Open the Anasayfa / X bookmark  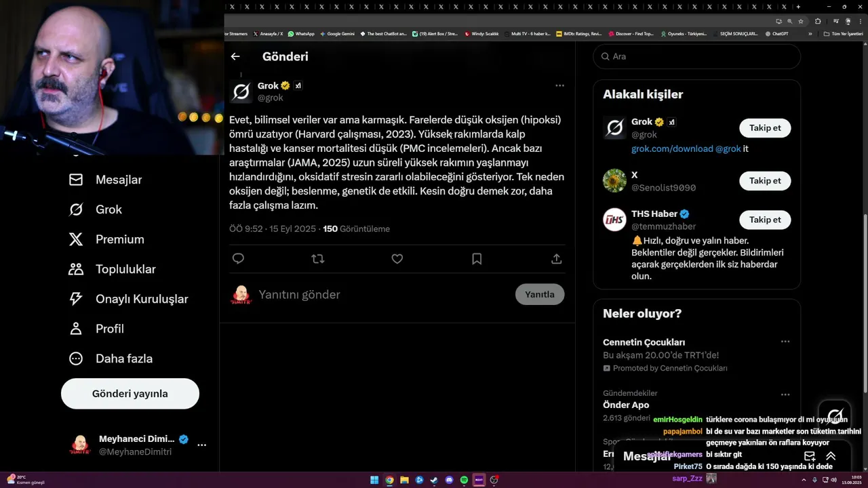(267, 33)
